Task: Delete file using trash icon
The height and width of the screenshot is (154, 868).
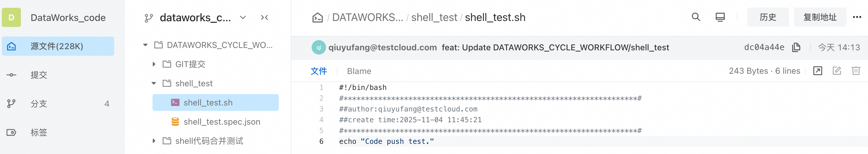Action: tap(855, 71)
